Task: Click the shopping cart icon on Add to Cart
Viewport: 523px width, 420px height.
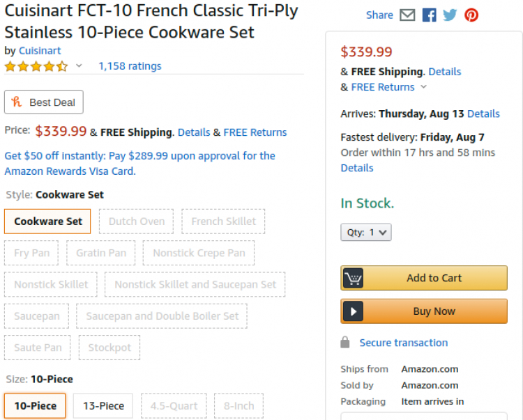Action: 354,278
